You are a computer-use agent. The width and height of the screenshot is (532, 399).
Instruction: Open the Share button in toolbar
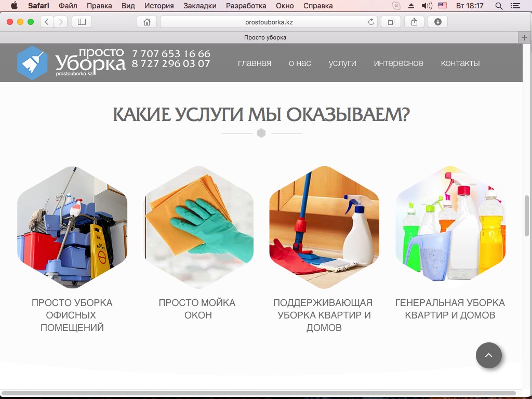414,22
